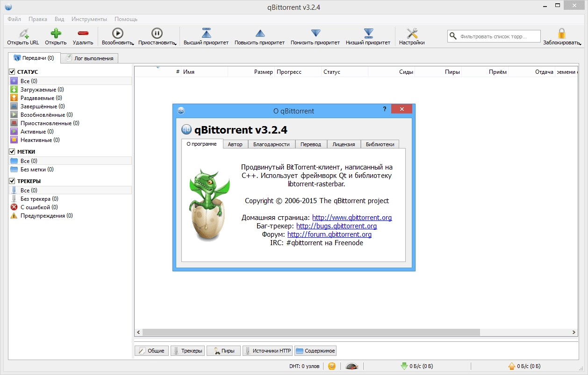Screen dimensions: 588x375
Task: Sort by the Размер column header
Action: (x=251, y=72)
